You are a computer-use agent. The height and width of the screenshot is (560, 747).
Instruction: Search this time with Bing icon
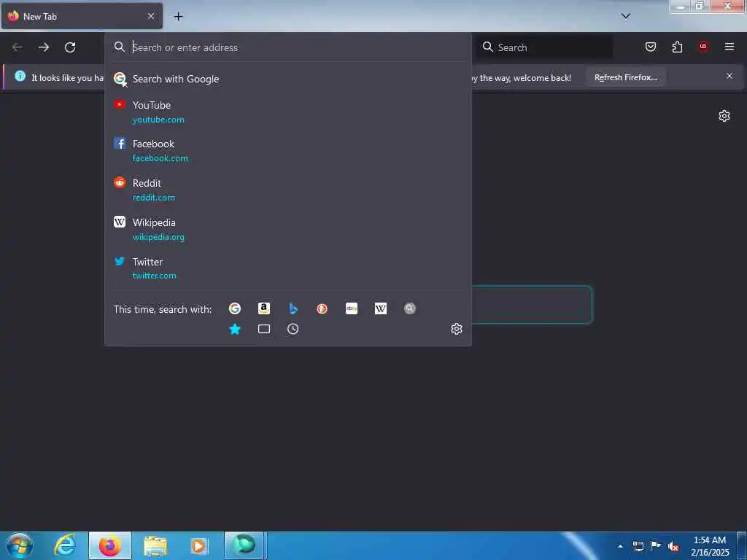pyautogui.click(x=293, y=308)
